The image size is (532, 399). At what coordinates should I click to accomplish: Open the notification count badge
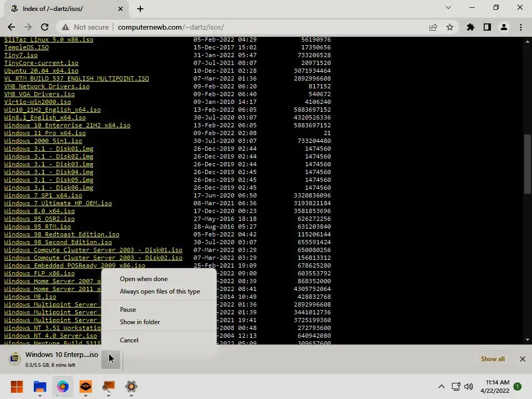tap(517, 387)
